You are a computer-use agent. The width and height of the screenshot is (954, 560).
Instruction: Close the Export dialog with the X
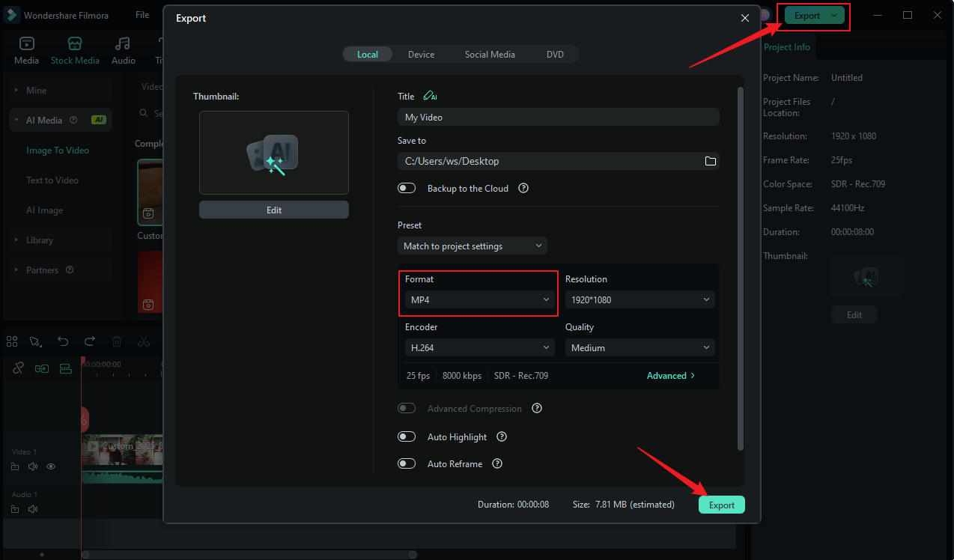(744, 18)
